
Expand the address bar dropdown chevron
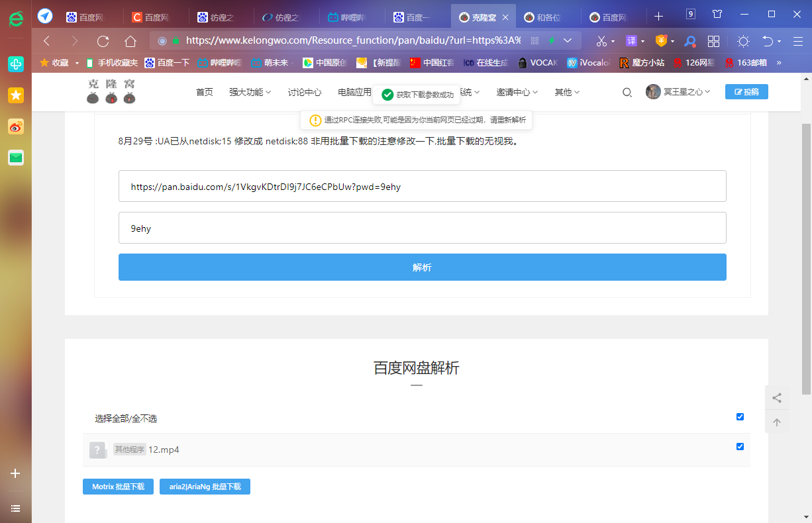tap(568, 41)
